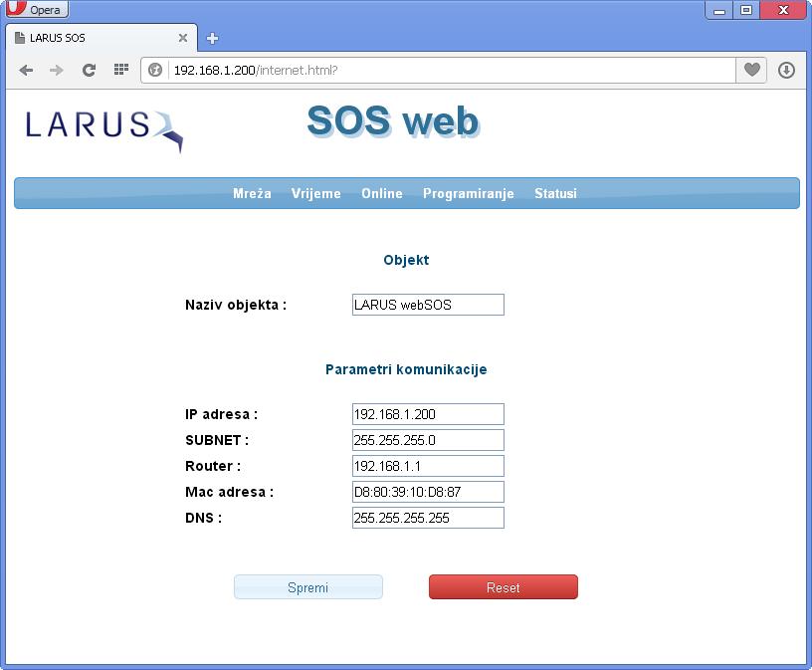The image size is (812, 670).
Task: Click the browser forward arrow
Action: 57,70
